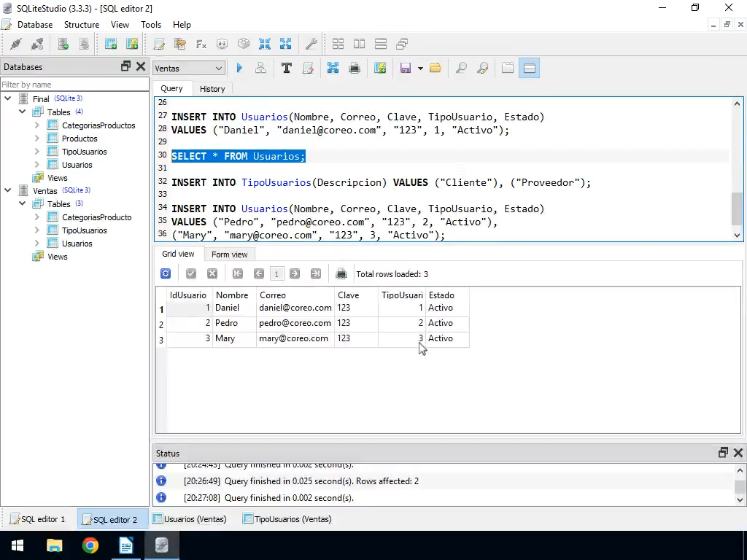
Task: Click the print icon in results toolbar
Action: [x=341, y=273]
